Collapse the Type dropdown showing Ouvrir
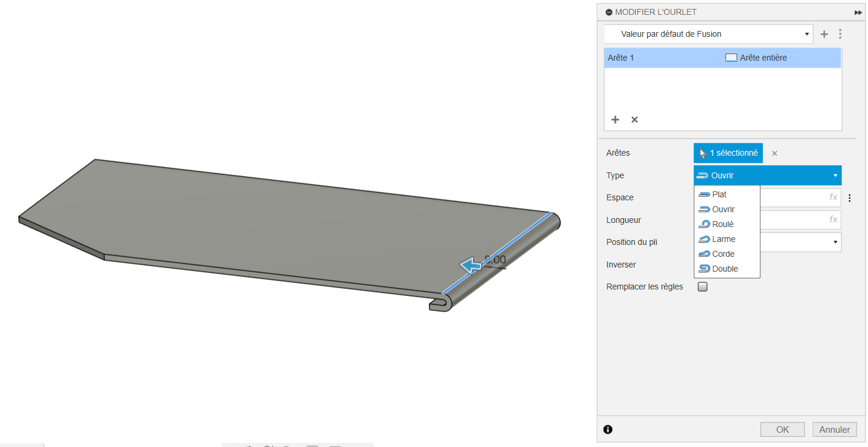 click(x=767, y=175)
